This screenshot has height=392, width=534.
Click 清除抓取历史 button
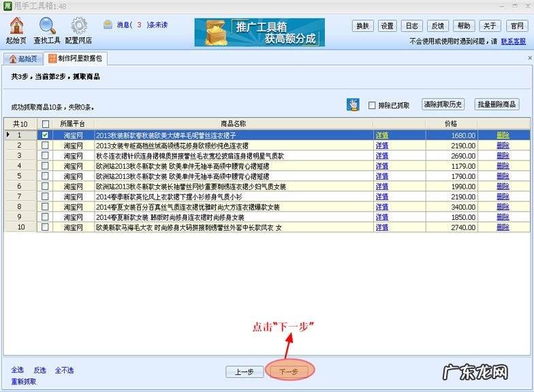click(443, 104)
